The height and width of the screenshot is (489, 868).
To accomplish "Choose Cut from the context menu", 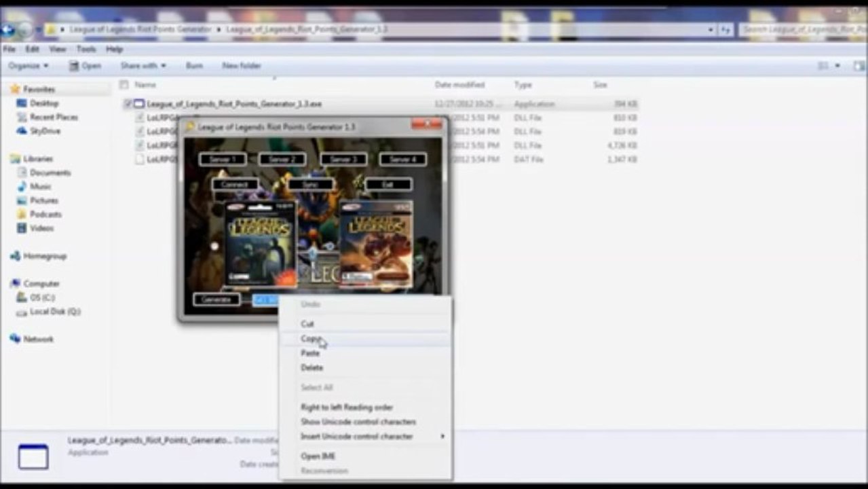I will (x=365, y=324).
